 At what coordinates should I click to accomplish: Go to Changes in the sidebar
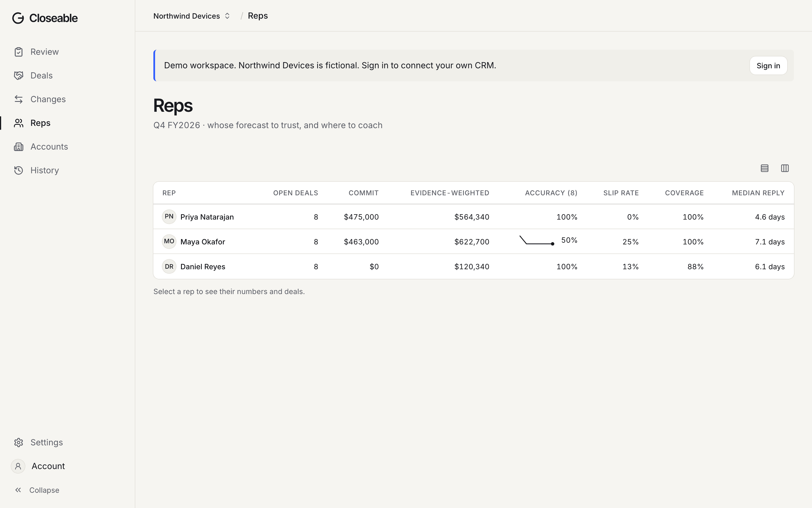click(x=48, y=99)
